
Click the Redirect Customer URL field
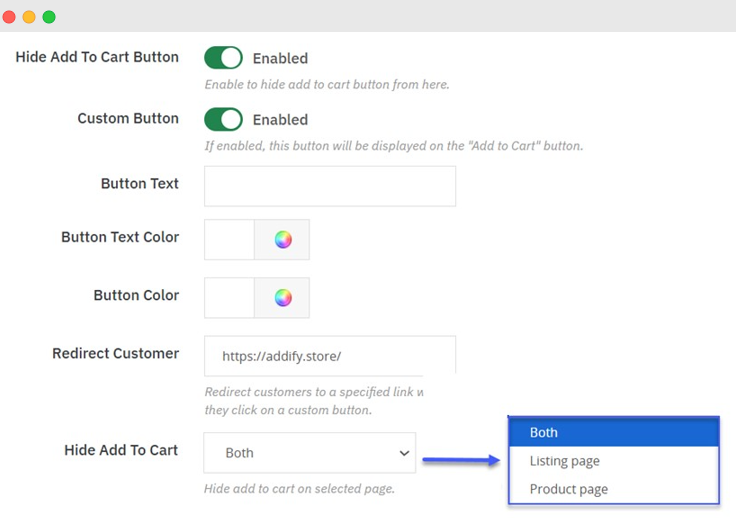[x=329, y=356]
